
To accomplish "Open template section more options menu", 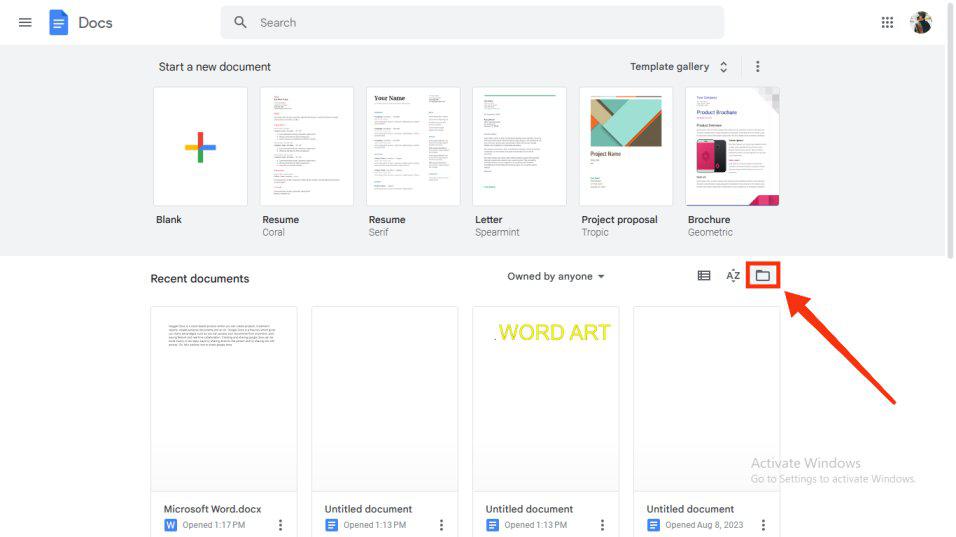I will point(757,66).
